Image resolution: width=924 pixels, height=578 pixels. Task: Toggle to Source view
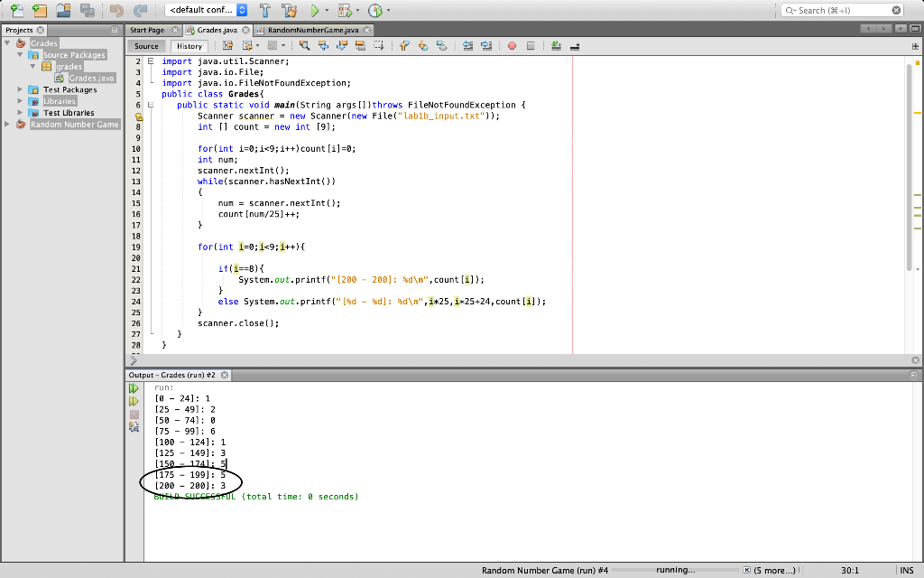[146, 46]
